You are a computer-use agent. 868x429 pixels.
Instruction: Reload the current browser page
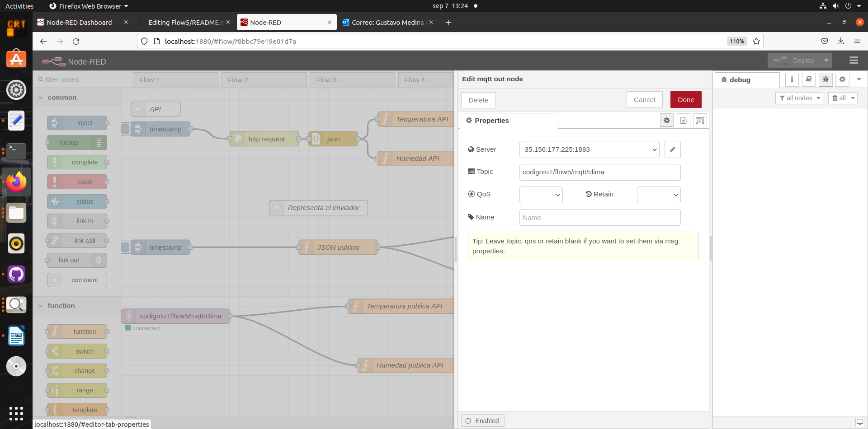(x=76, y=41)
